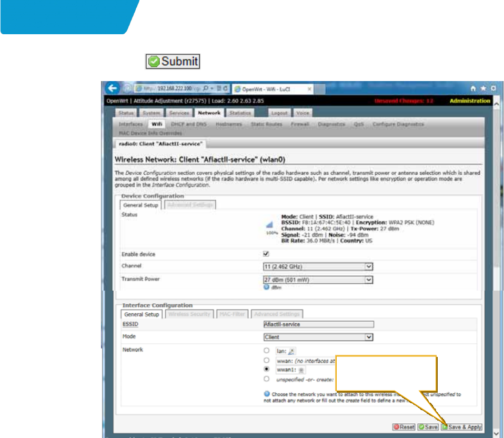
Task: Click the Save & Apply button
Action: click(461, 427)
